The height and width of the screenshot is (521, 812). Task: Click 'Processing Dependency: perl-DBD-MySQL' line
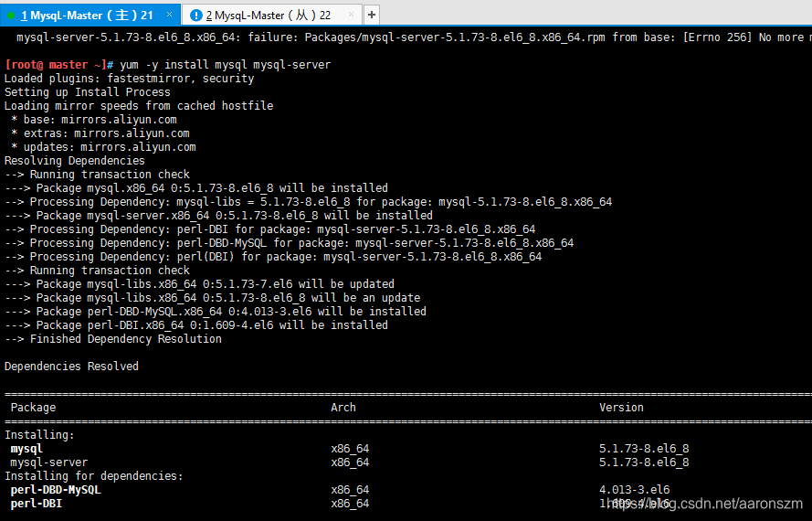coord(289,242)
